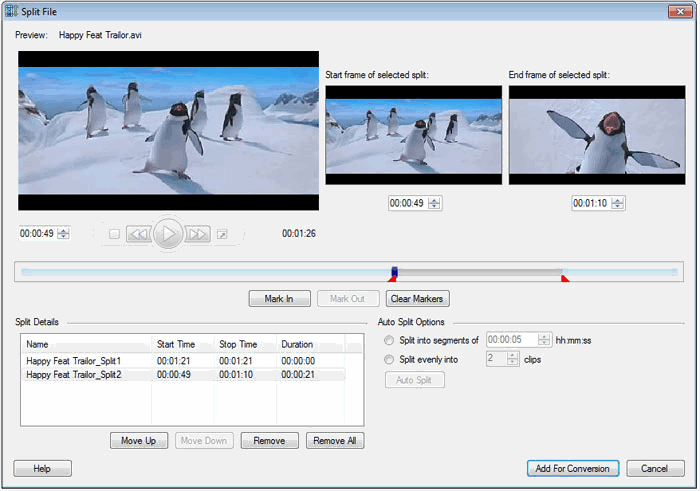Click the red end marker on the timeline
The height and width of the screenshot is (491, 700).
(565, 279)
